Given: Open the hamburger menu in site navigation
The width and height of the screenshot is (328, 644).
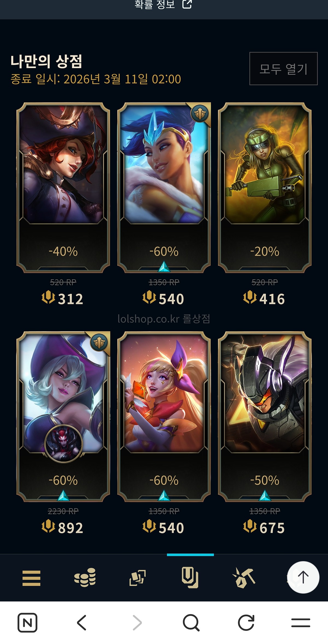Looking at the screenshot, I should coord(31,578).
